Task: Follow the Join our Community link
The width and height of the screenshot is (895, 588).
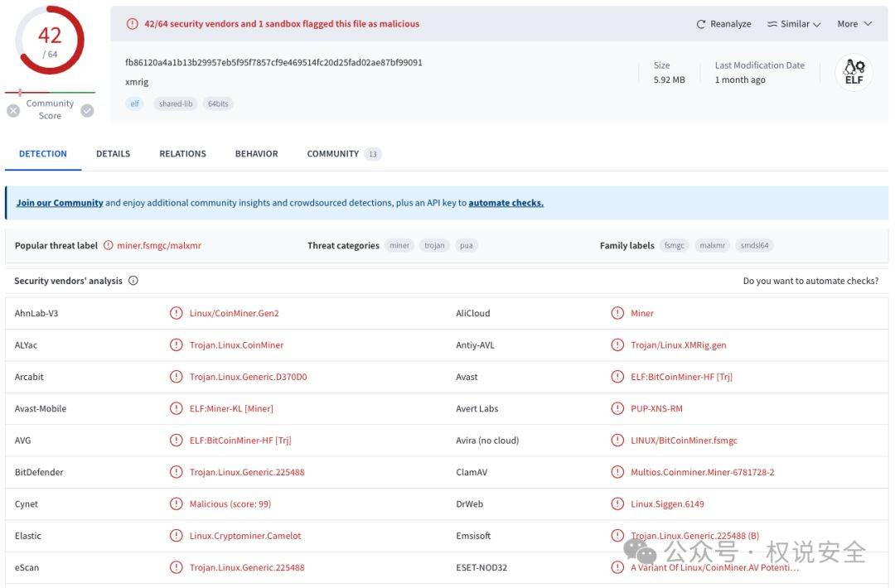Action: click(60, 202)
